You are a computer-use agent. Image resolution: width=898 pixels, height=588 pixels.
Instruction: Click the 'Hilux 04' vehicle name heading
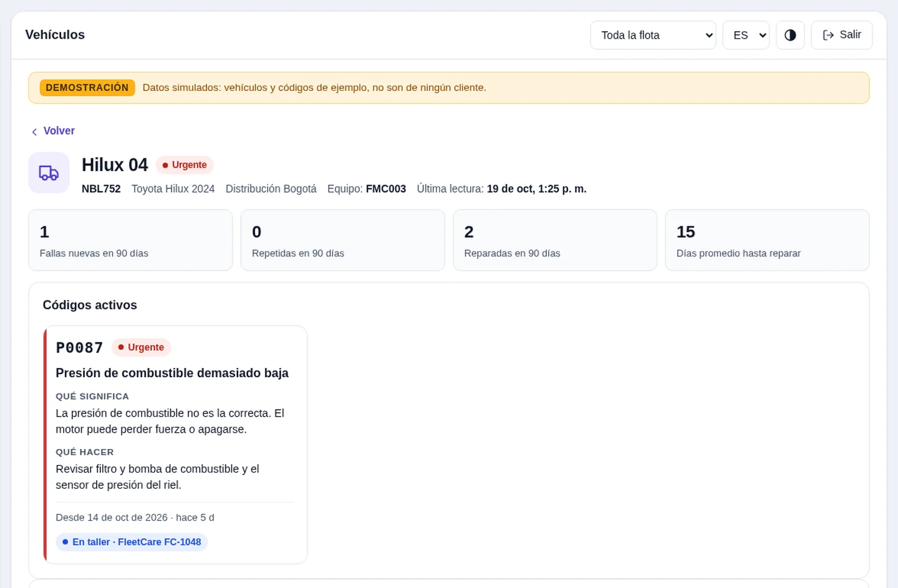115,165
